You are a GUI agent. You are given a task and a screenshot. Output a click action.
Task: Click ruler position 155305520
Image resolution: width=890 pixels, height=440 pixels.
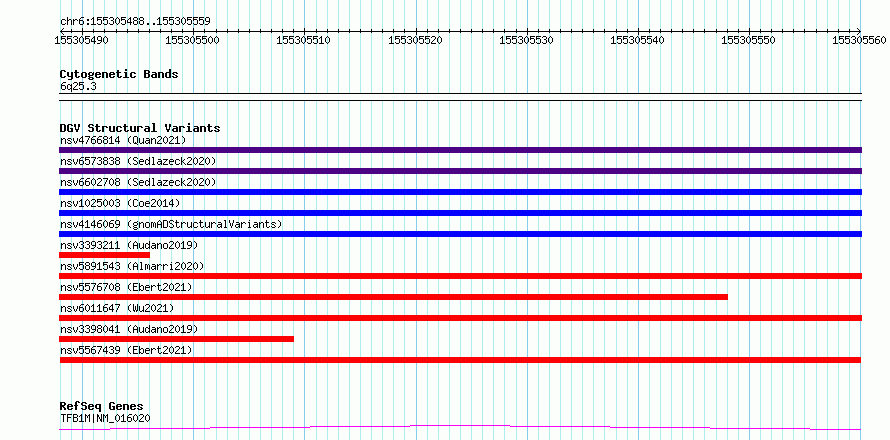(x=416, y=40)
